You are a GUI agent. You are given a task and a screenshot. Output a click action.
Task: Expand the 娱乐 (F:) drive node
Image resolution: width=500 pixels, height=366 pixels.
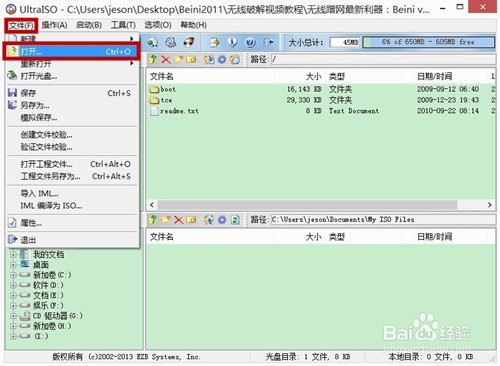13,305
